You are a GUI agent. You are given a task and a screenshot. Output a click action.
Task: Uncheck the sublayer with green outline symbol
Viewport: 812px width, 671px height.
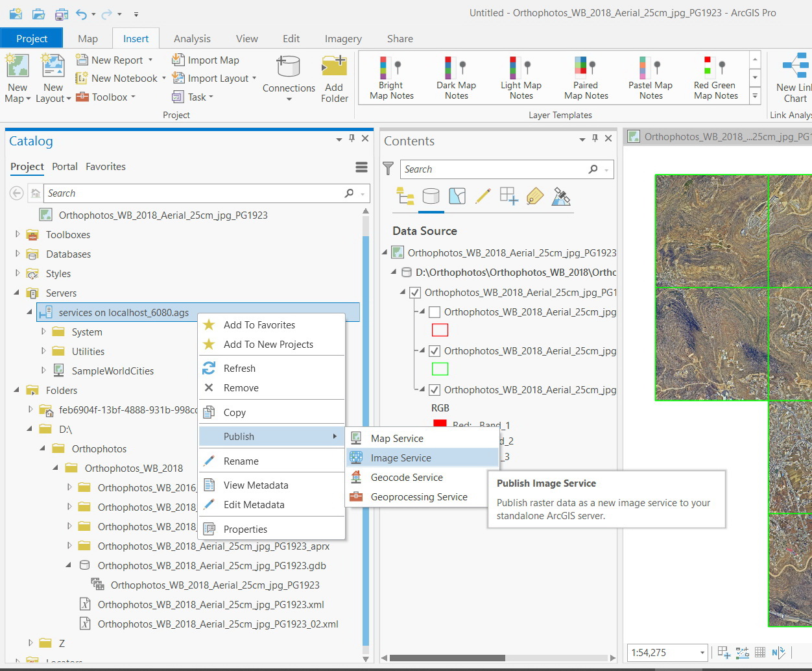(x=435, y=351)
